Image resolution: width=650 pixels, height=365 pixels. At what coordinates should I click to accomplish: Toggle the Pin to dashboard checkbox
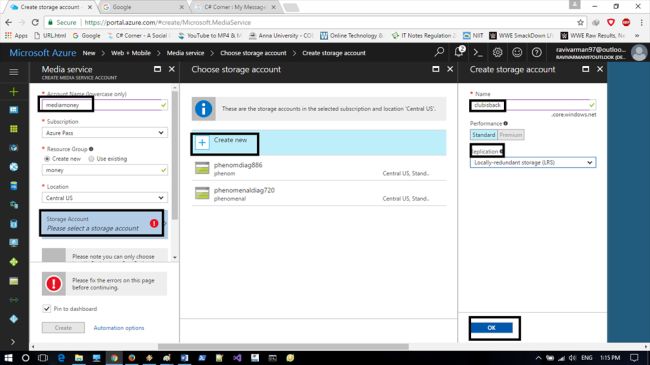coord(46,309)
